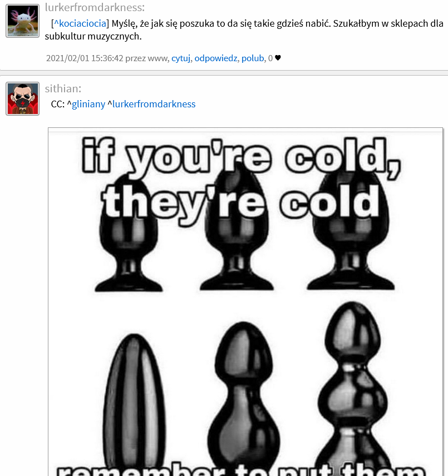Viewport: 448px width, 476px height.
Task: Click odpowiedz to reply
Action: pyautogui.click(x=215, y=58)
